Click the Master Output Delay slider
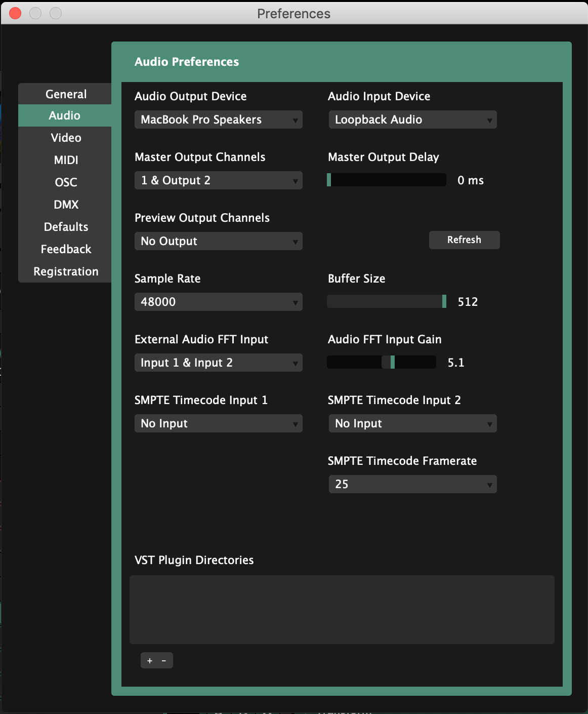Screen dimensions: 588x714 click(x=387, y=180)
